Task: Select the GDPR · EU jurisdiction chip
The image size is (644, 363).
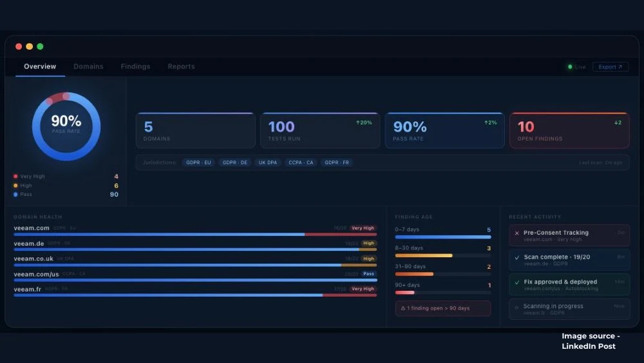Action: [x=198, y=162]
